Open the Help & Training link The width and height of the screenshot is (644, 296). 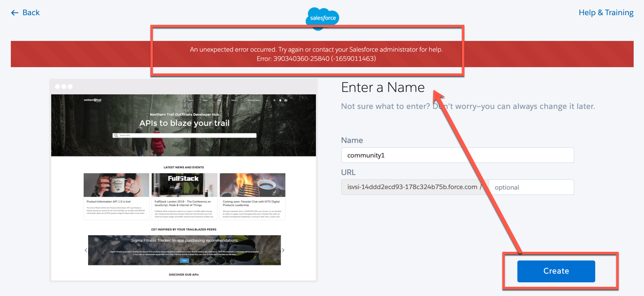click(606, 13)
